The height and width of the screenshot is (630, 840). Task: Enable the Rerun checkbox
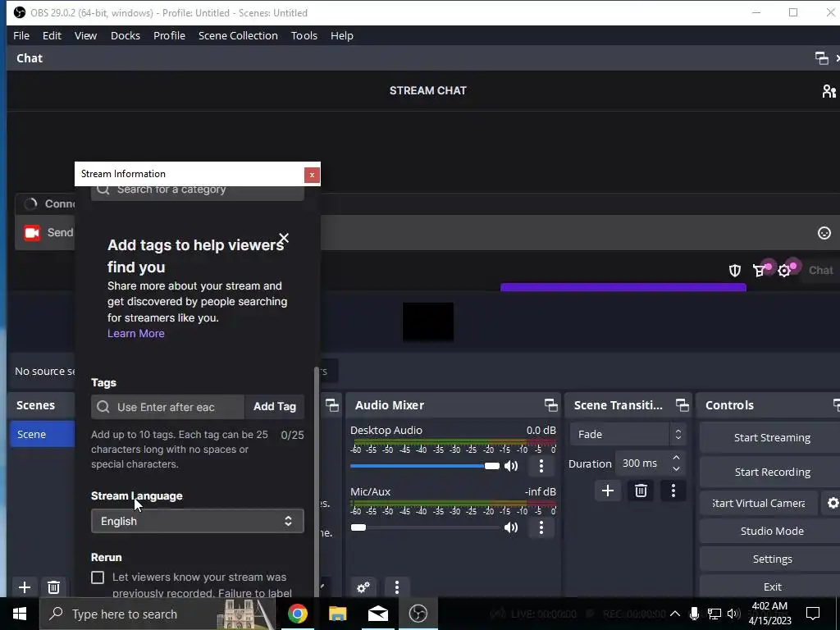[x=98, y=577]
